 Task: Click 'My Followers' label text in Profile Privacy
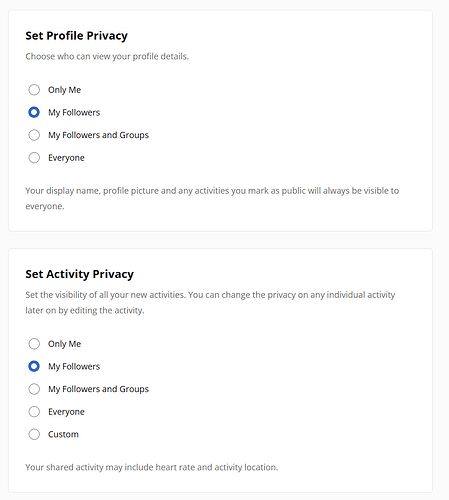tap(74, 113)
